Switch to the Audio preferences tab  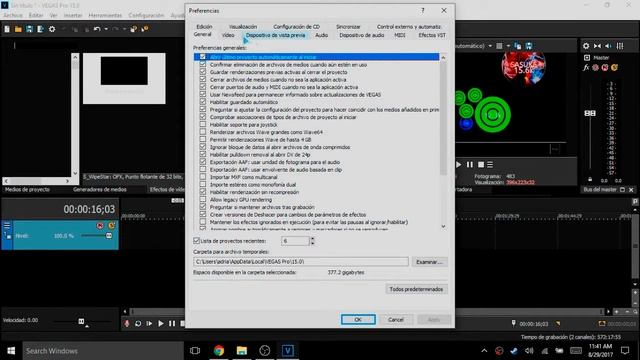[322, 35]
